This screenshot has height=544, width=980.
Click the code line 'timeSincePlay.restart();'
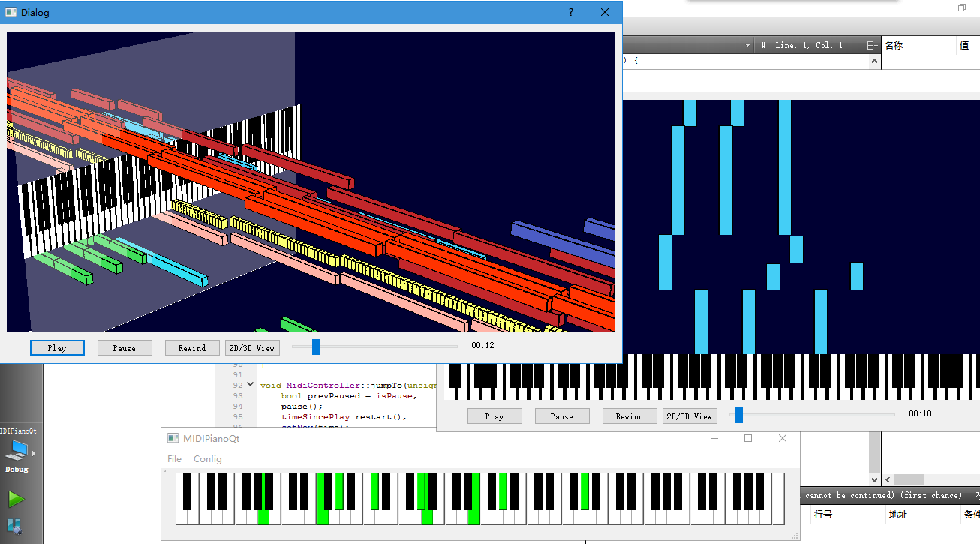click(344, 416)
